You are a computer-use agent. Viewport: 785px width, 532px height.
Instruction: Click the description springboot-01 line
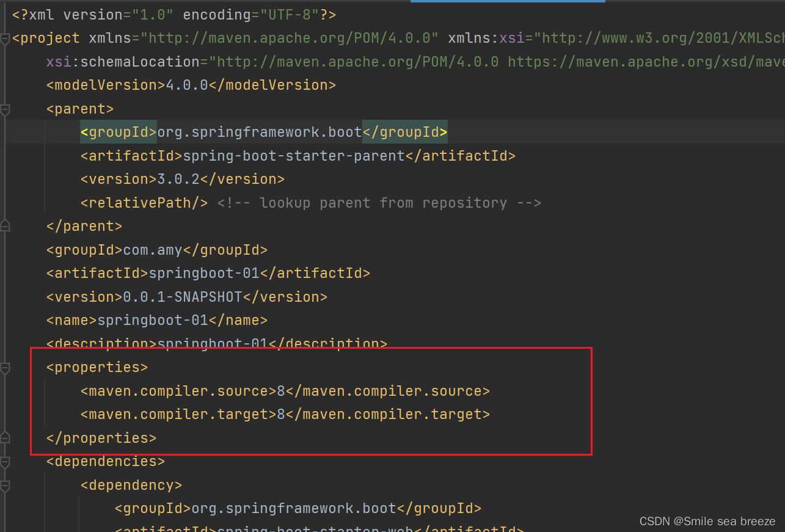click(x=217, y=343)
